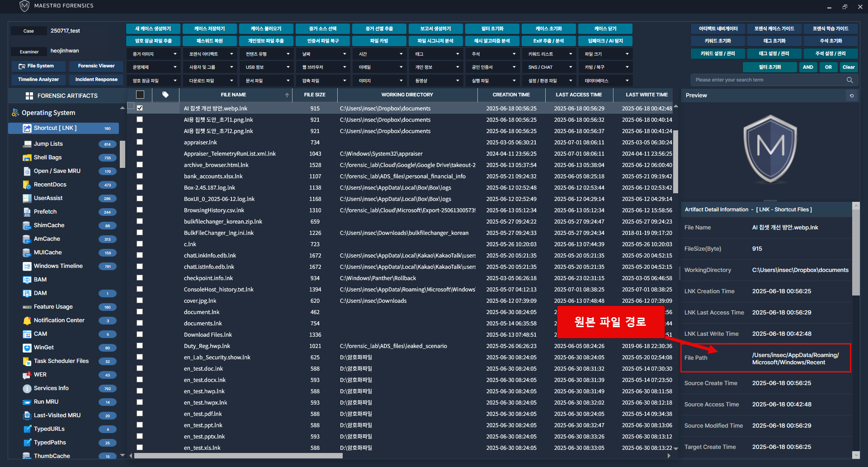This screenshot has width=868, height=467.
Task: Focus the search term input field
Action: tap(769, 80)
